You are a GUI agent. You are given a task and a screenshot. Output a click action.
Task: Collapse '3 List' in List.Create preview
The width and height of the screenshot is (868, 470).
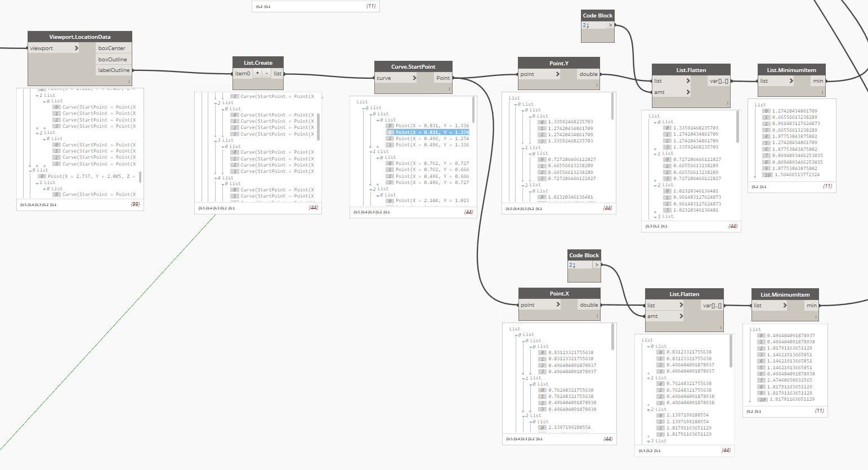coord(217,141)
